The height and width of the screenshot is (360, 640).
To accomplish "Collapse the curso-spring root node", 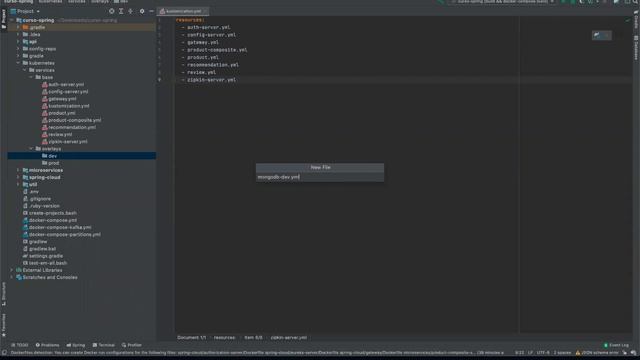I will click(x=12, y=20).
